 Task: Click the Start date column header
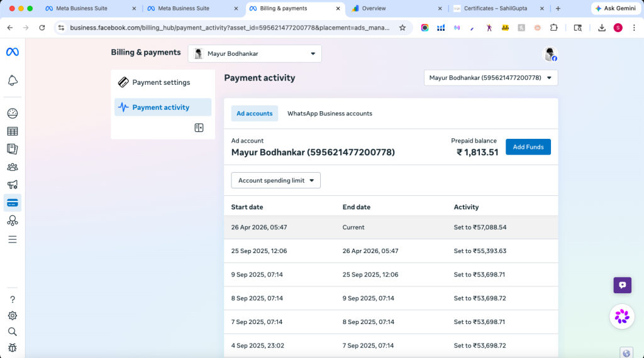tap(247, 207)
